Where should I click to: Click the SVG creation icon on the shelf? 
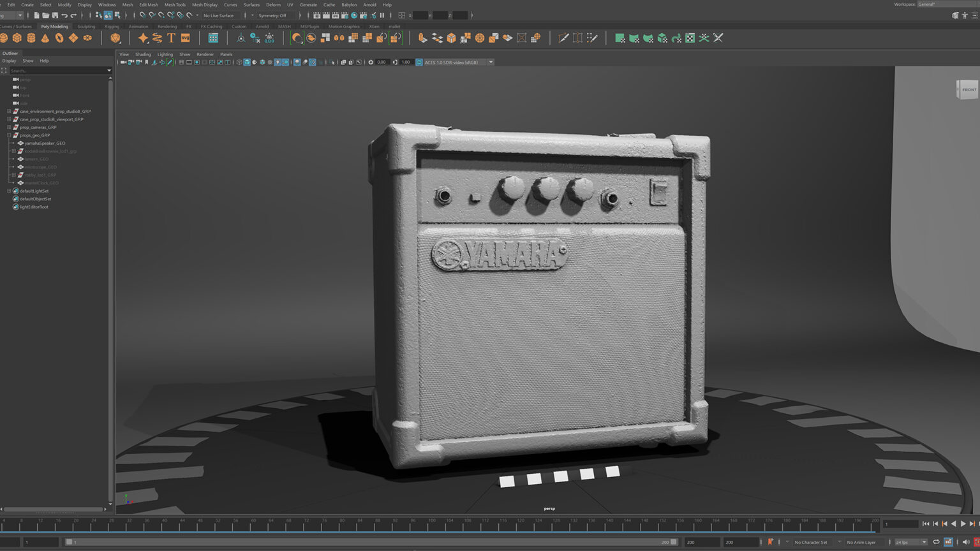(x=184, y=38)
